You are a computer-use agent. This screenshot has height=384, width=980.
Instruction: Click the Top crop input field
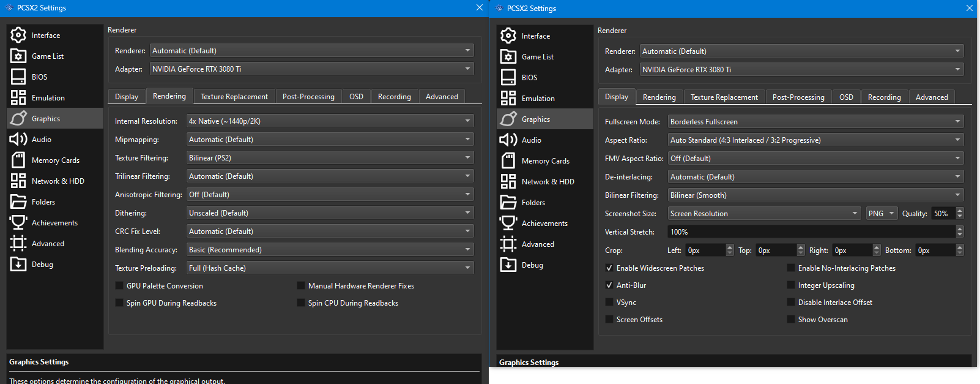tap(776, 250)
